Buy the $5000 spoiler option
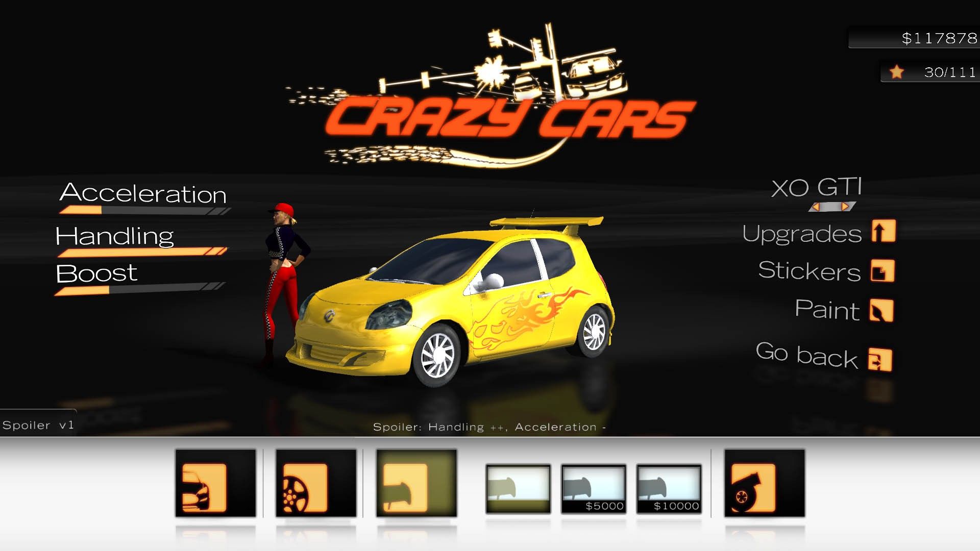This screenshot has width=980, height=551. pyautogui.click(x=593, y=488)
